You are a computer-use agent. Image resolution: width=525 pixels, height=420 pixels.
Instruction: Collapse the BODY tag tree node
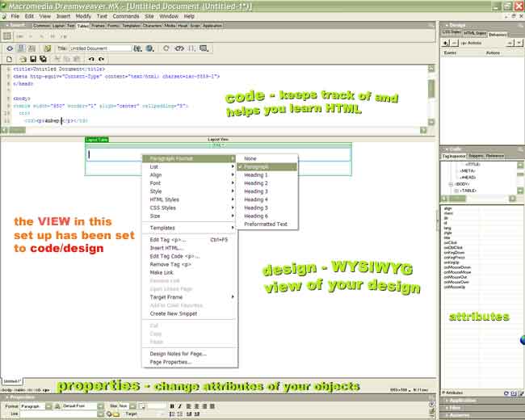[x=451, y=183]
